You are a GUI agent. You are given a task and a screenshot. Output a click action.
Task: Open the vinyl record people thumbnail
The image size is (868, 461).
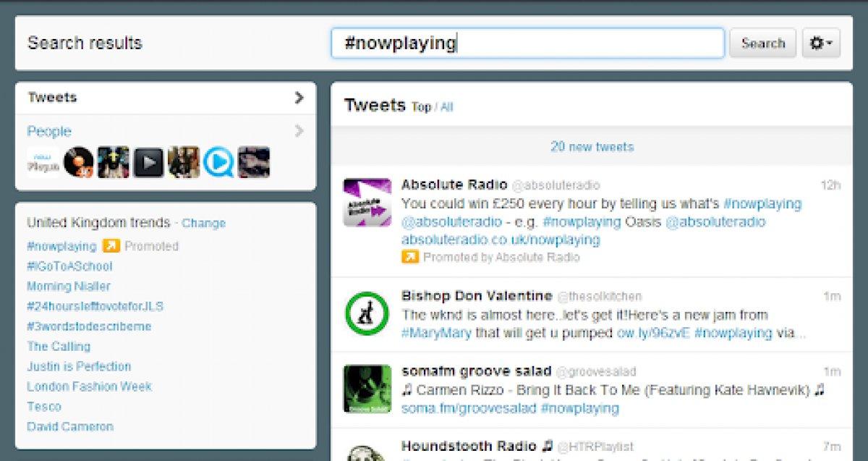coord(78,162)
